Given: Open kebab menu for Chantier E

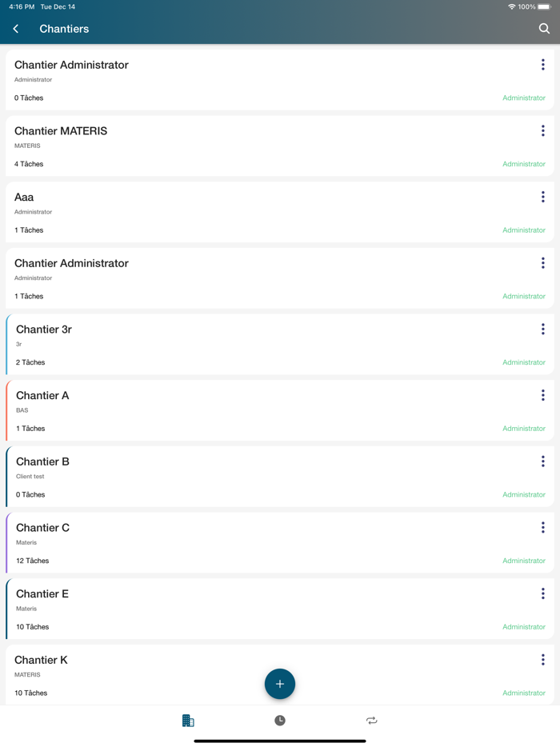Looking at the screenshot, I should [x=542, y=593].
